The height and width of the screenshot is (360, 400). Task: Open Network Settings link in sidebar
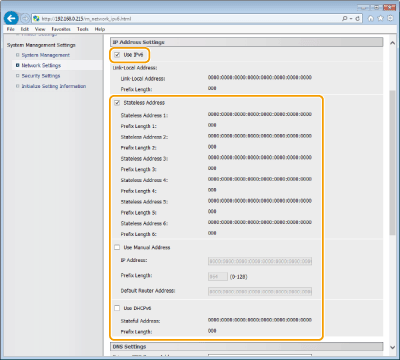point(41,65)
